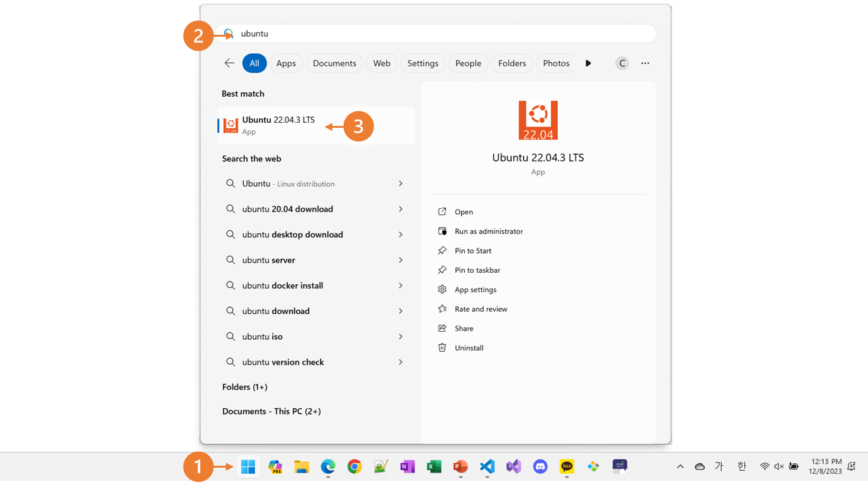Screen dimensions: 868x486
Task: Expand the Folders (1+) section
Action: [244, 387]
